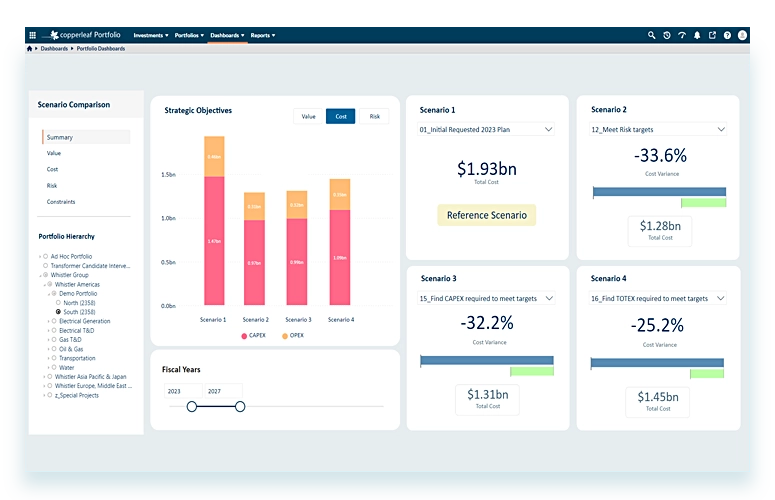Open the recent history clock icon
775x500 pixels.
point(667,35)
